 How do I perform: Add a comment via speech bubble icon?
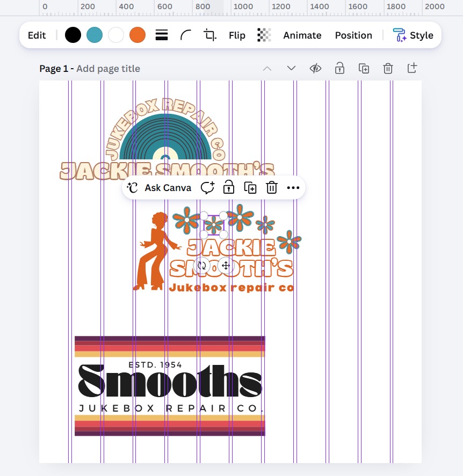[x=207, y=188]
